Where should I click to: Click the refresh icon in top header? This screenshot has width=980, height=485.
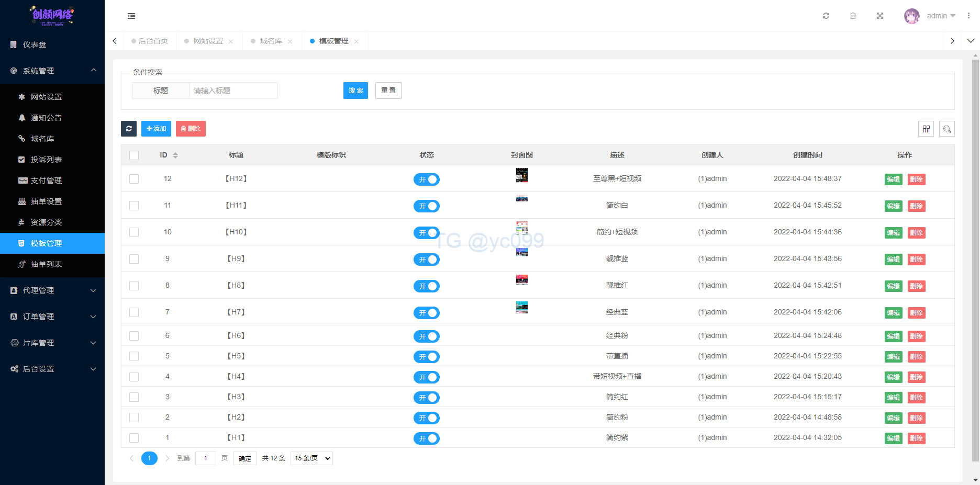(x=826, y=16)
